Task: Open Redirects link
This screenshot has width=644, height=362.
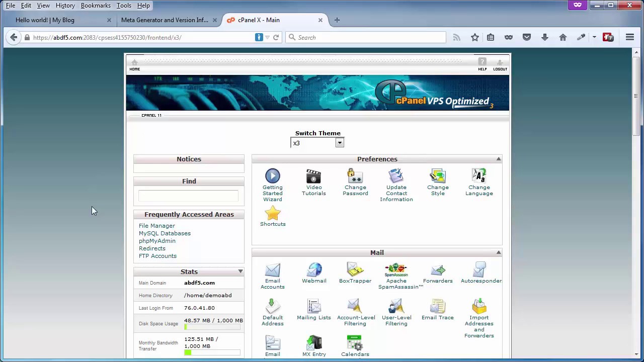Action: (x=152, y=248)
